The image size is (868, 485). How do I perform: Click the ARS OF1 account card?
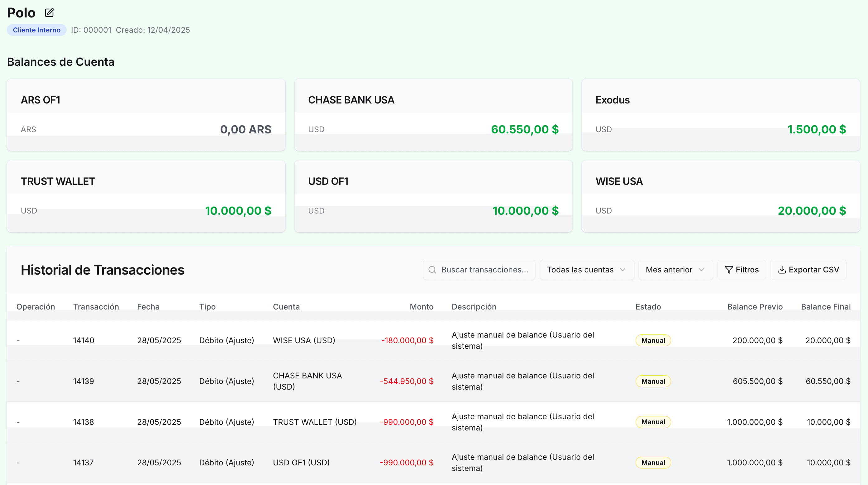146,115
